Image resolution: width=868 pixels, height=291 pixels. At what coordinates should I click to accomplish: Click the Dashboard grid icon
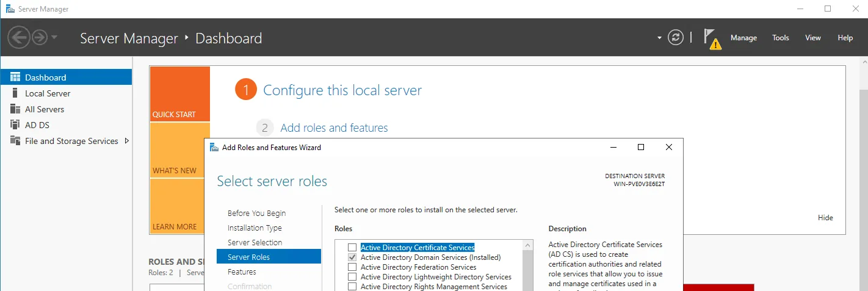[x=15, y=77]
